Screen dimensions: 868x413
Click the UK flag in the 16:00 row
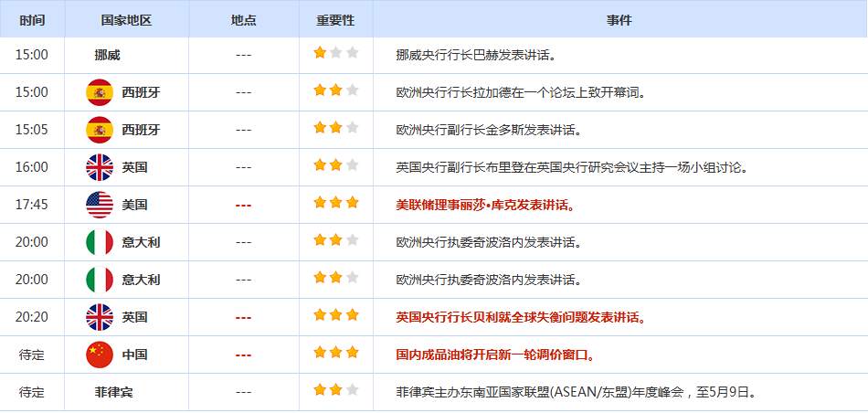pos(100,167)
